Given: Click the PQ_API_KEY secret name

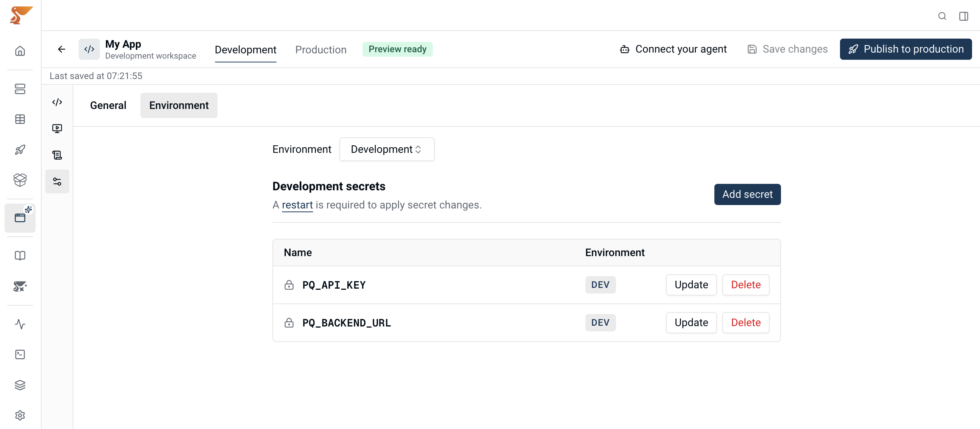Looking at the screenshot, I should (x=334, y=285).
